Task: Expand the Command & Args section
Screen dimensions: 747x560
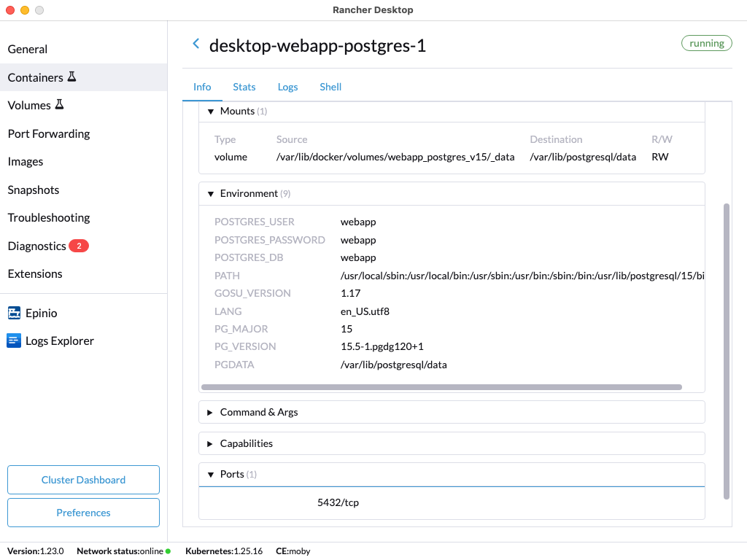Action: 209,413
